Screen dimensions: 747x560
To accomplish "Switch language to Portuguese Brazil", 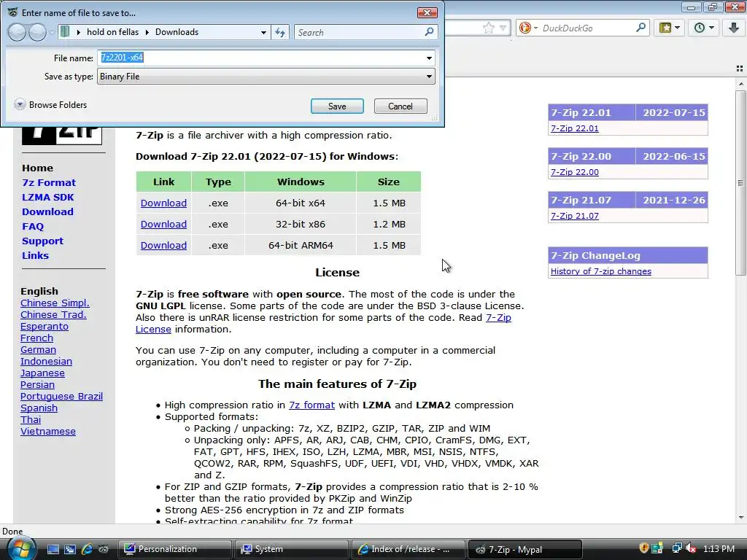I will [x=61, y=396].
